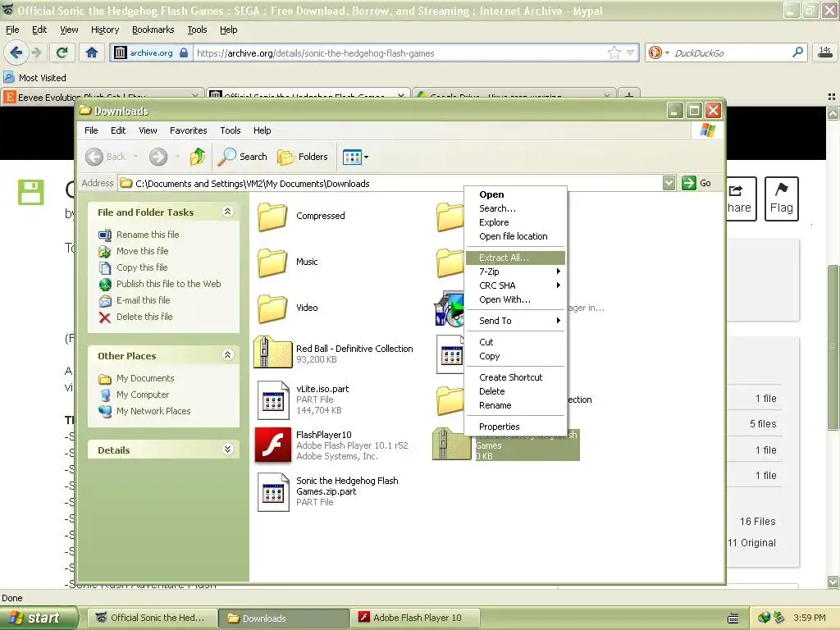840x630 pixels.
Task: Expand the CRC SHA submenu
Action: [515, 285]
